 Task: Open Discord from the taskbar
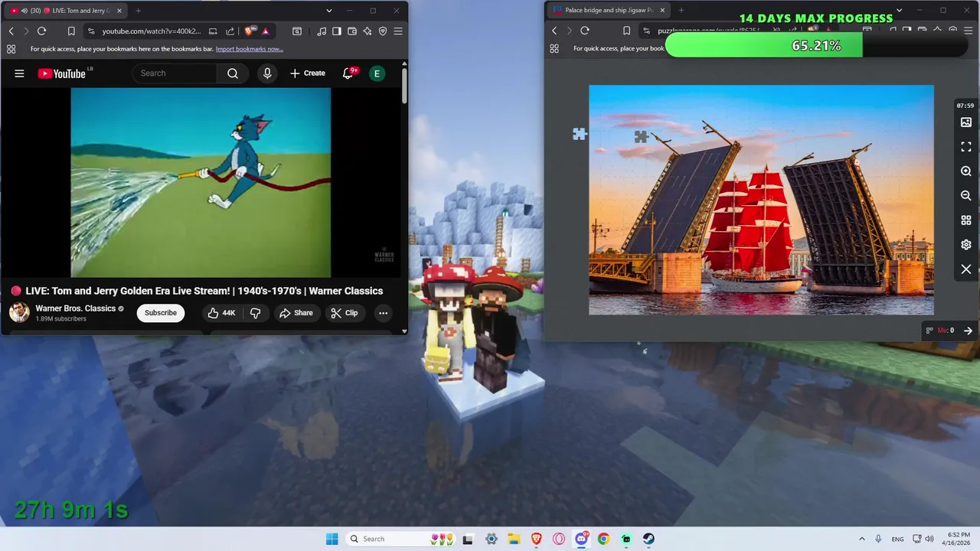click(582, 539)
